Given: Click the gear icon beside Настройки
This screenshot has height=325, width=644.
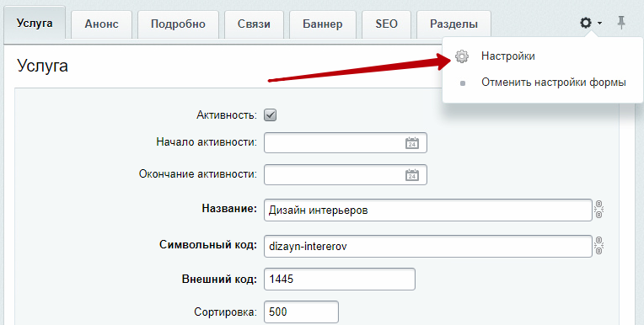Looking at the screenshot, I should (x=462, y=56).
